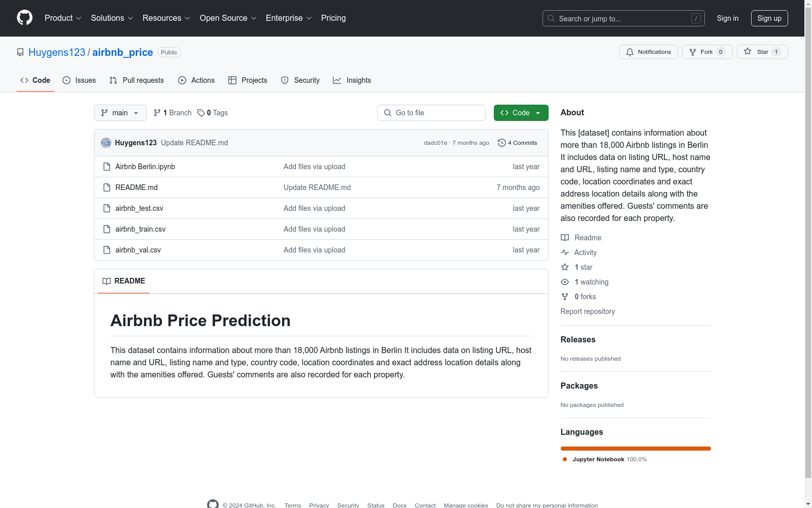
Task: Click the Fork count badge showing 0
Action: (721, 52)
